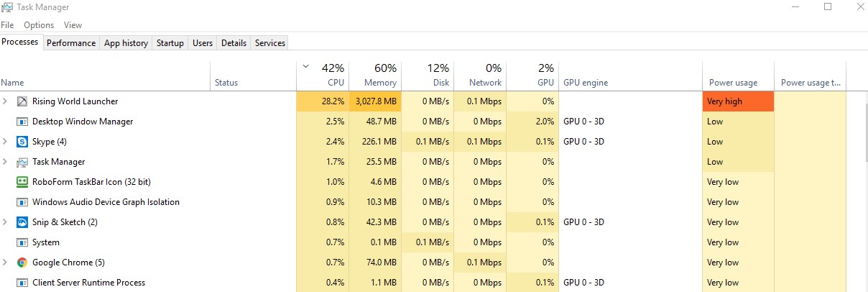Expand the Google Chrome (5) process group

tap(6, 263)
